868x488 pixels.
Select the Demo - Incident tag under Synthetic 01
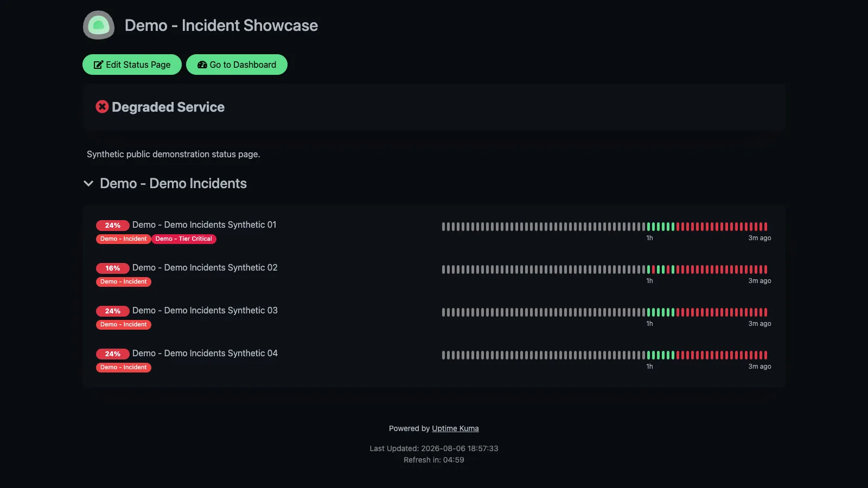pyautogui.click(x=124, y=239)
